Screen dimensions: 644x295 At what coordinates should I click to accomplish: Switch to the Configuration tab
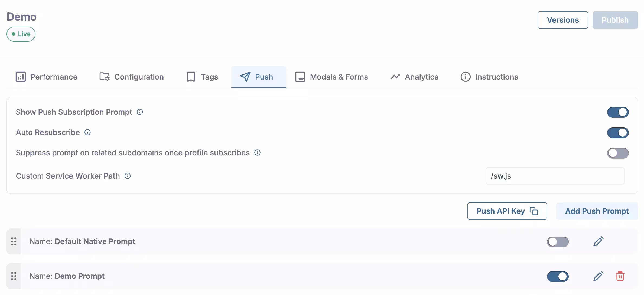(x=132, y=77)
